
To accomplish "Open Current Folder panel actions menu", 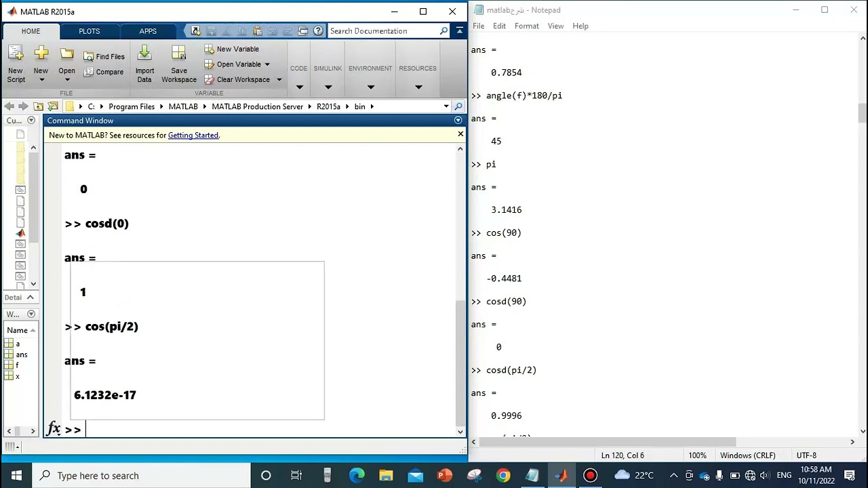I will (x=31, y=120).
